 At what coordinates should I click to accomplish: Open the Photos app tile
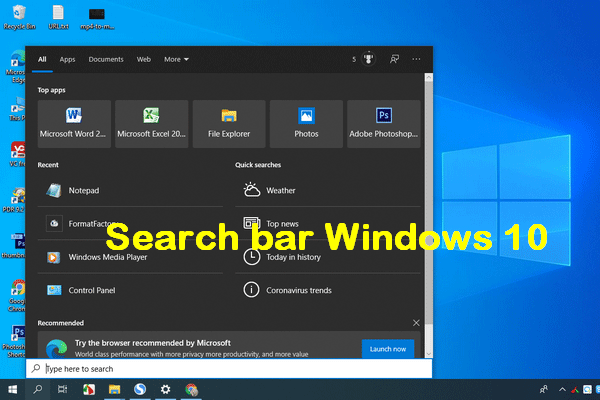point(306,124)
